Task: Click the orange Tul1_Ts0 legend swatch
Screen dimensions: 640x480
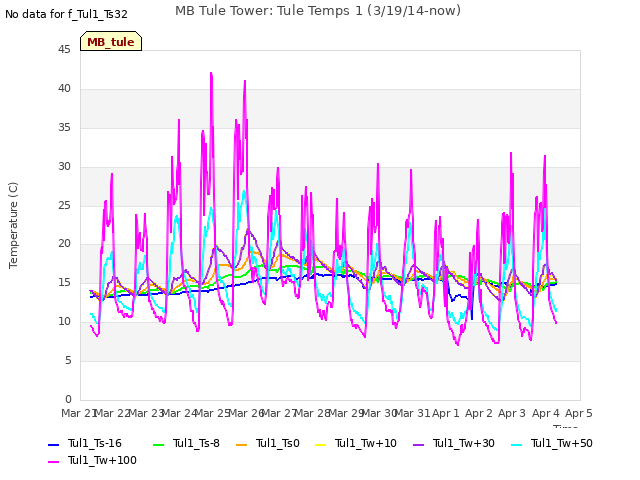Action: pos(242,444)
